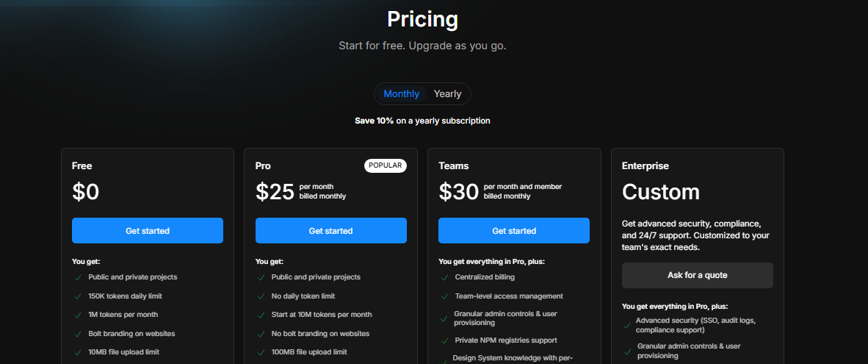Viewport: 868px width, 364px height.
Task: Click checkmark beside Start at 10M tokens
Action: coord(261,315)
